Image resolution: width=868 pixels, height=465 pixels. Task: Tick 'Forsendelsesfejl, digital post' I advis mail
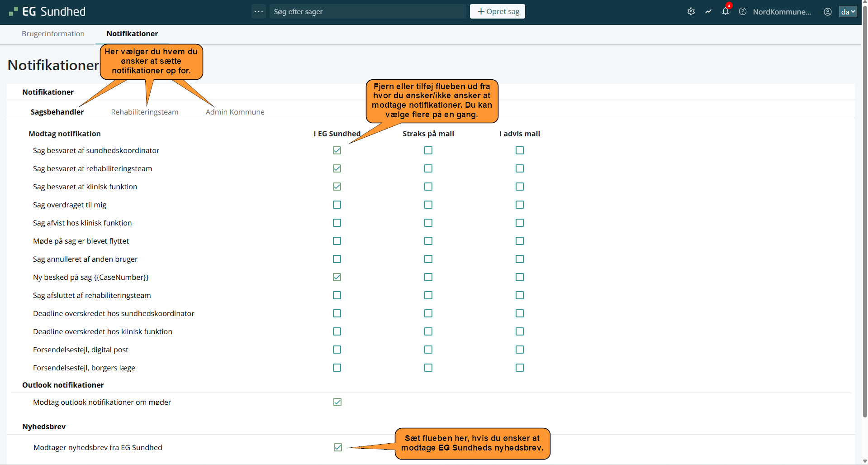click(520, 350)
